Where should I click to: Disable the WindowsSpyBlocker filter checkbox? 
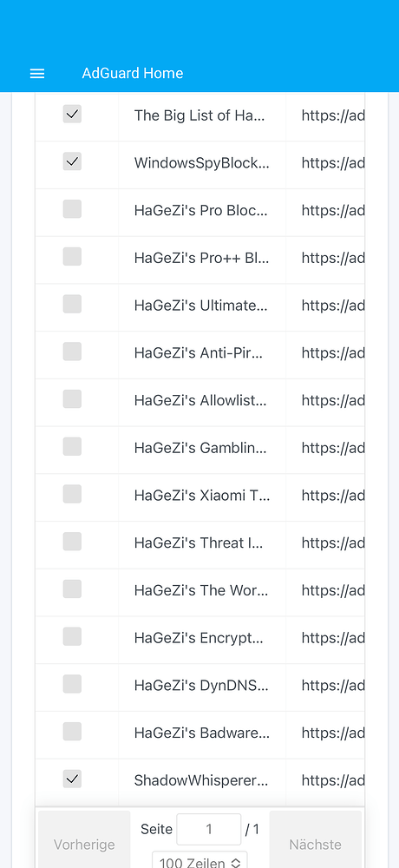point(72,161)
